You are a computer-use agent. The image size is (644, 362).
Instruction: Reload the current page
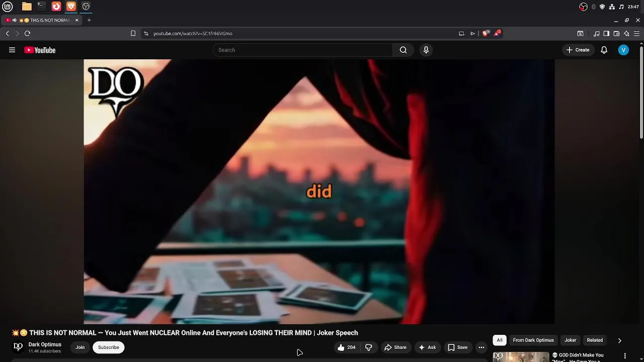[x=27, y=33]
